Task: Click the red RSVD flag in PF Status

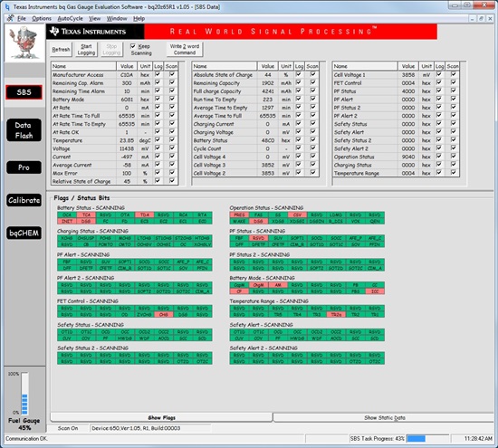Action: click(259, 238)
